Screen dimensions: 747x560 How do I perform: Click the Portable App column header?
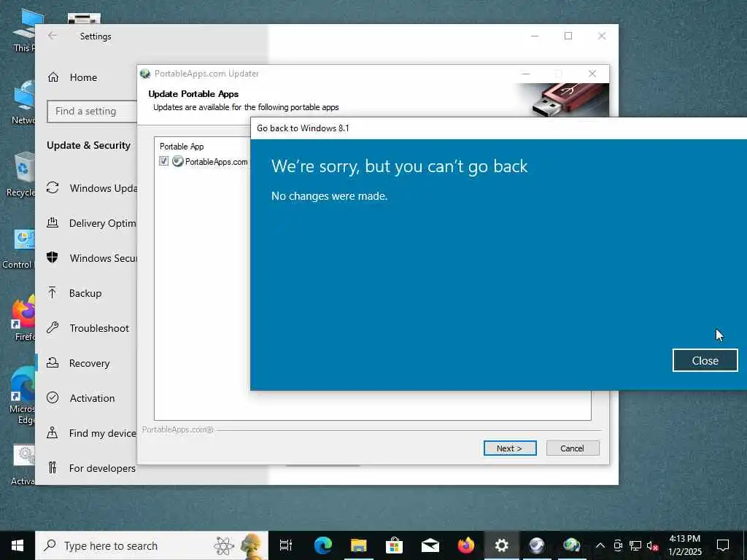point(182,146)
